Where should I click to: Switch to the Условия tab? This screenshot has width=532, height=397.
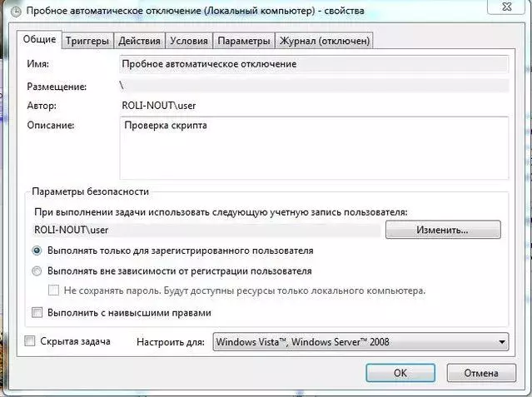(189, 41)
